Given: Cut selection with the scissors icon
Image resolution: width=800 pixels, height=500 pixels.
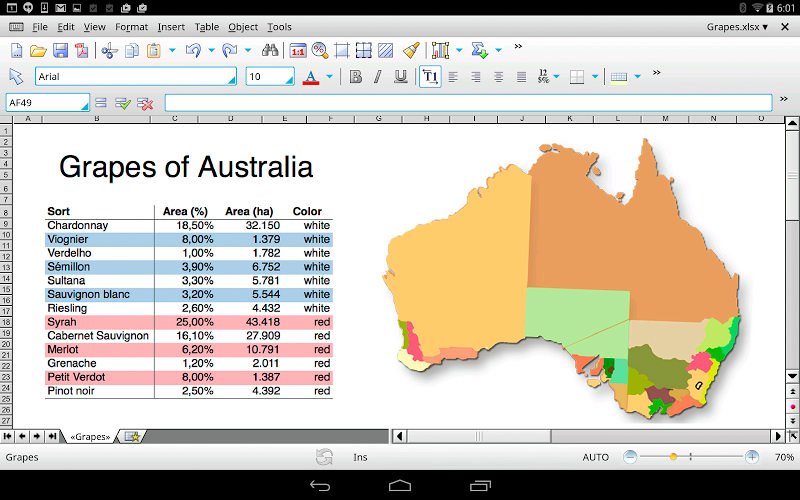Looking at the screenshot, I should [109, 50].
